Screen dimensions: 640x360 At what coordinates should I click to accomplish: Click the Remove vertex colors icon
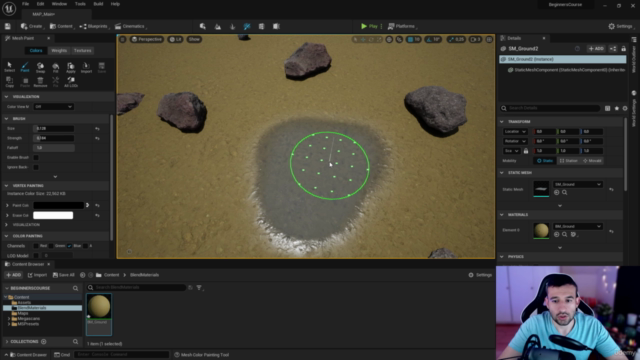[x=40, y=82]
